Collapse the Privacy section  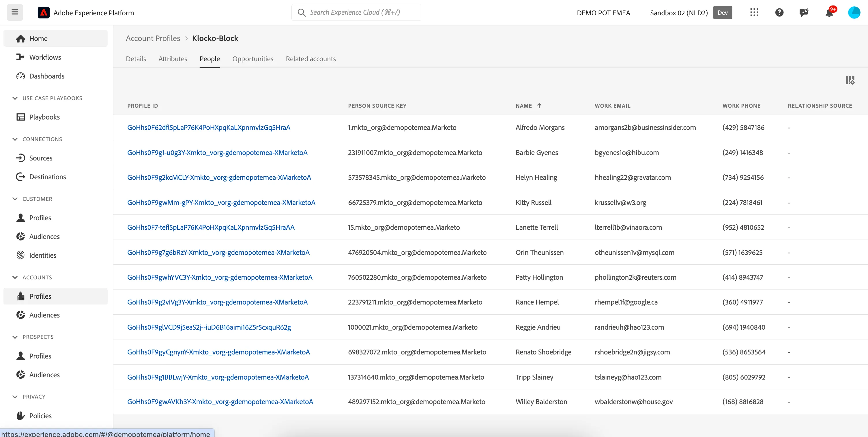click(x=15, y=397)
